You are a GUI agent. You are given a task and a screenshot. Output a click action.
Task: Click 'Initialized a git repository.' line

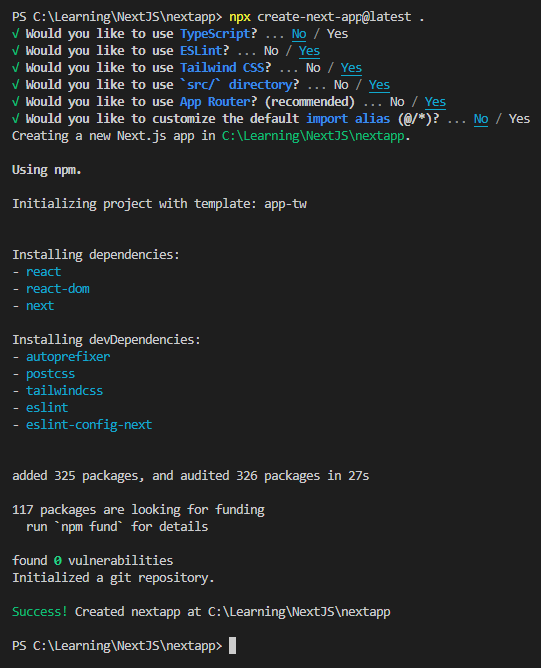click(113, 578)
